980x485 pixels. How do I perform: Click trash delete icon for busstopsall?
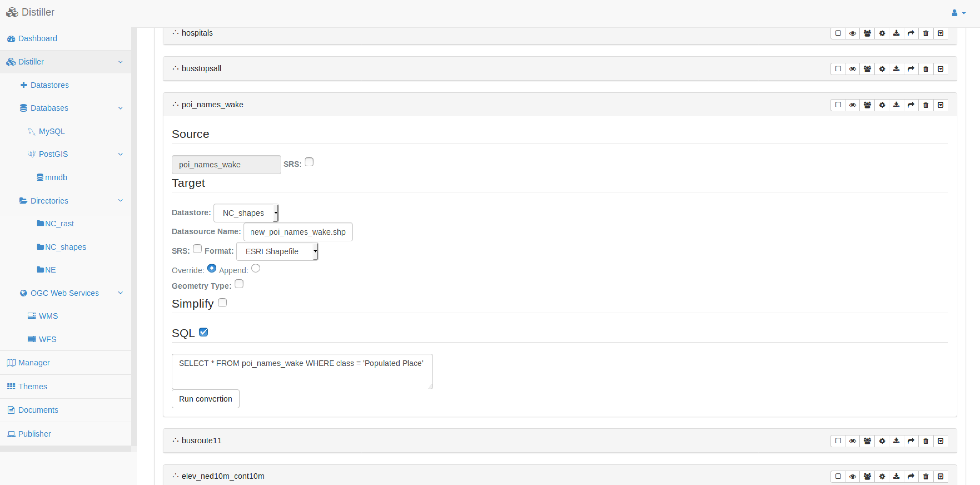pos(926,69)
